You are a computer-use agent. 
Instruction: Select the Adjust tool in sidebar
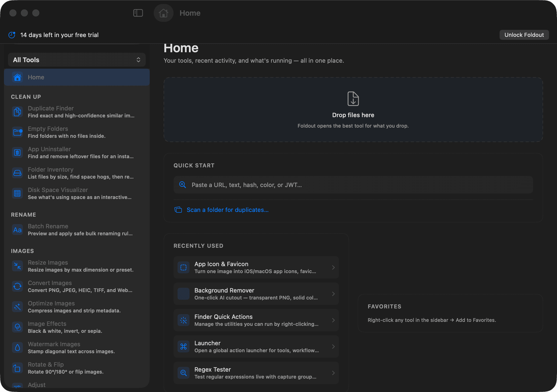click(37, 385)
